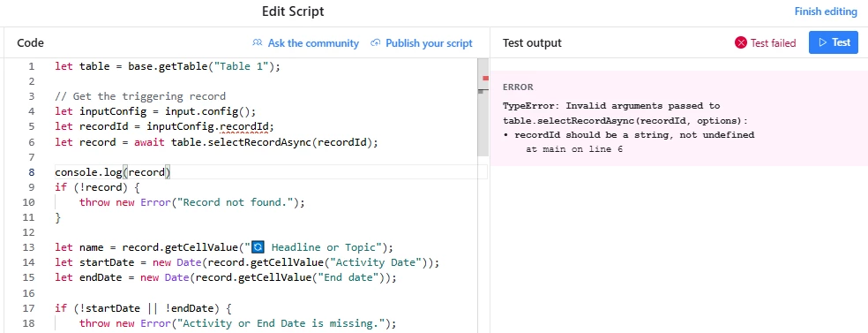
Task: Click "Record not found." string on line 10
Action: pos(236,202)
